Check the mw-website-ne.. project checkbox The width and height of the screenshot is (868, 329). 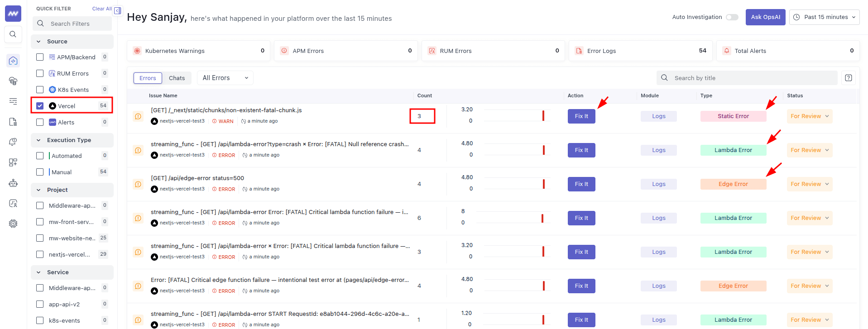click(x=40, y=238)
